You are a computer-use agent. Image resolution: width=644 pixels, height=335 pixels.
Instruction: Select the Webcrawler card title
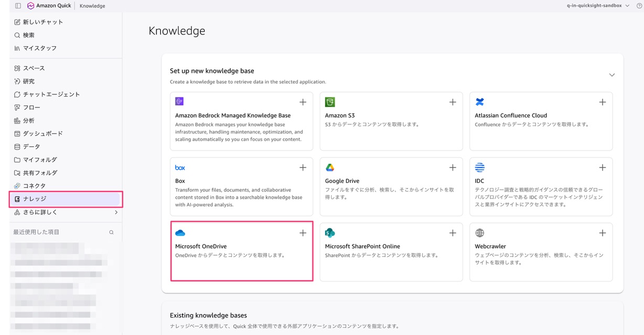pos(490,246)
